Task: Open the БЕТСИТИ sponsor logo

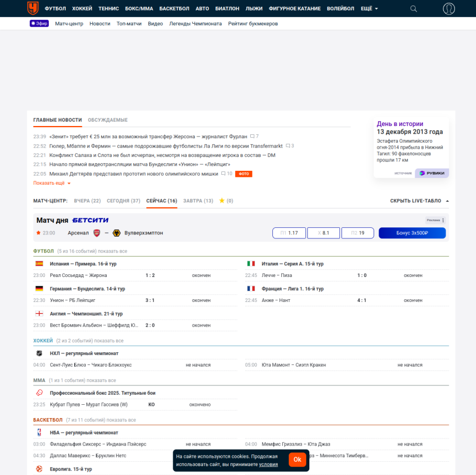Action: pos(90,220)
